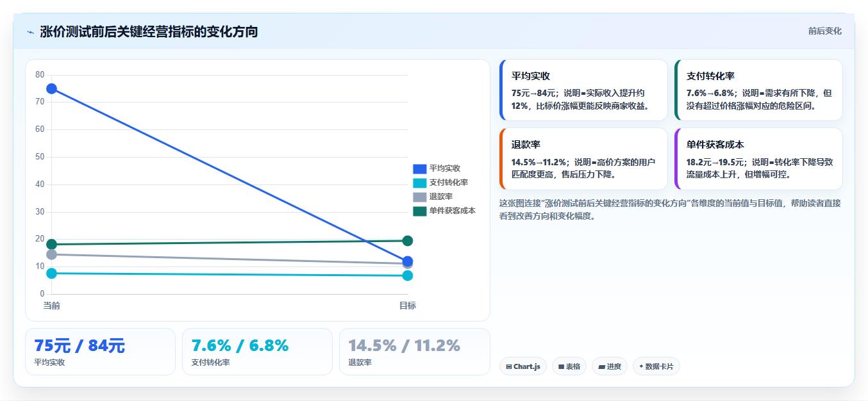The image size is (868, 401).
Task: Click the 40 y-axis tick label
Action: (x=40, y=184)
